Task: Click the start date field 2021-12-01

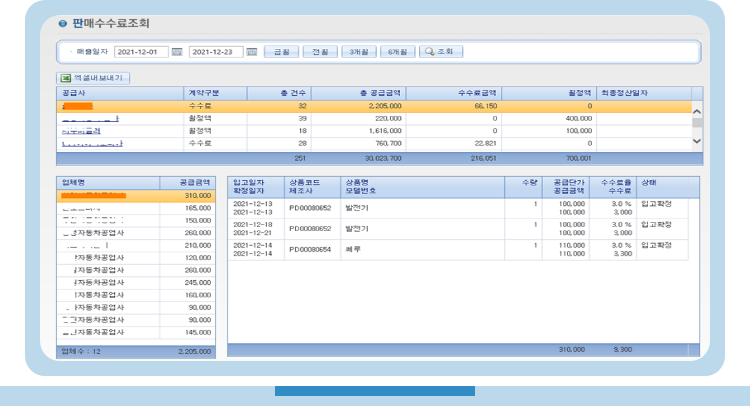Action: [x=141, y=52]
